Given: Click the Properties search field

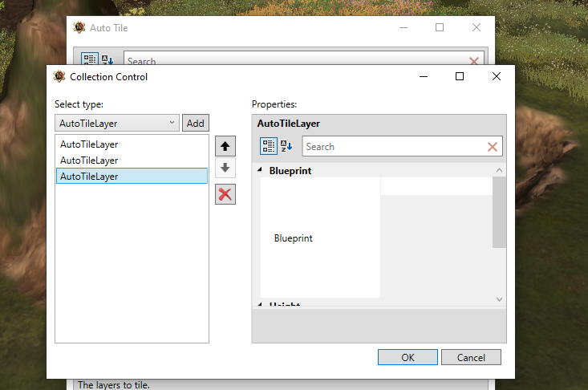Looking at the screenshot, I should (x=395, y=147).
